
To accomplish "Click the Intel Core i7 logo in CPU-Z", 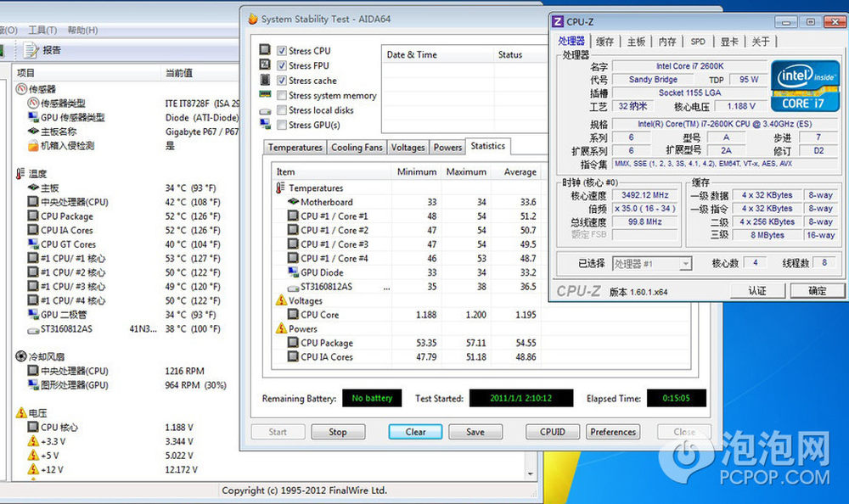I will pos(805,86).
